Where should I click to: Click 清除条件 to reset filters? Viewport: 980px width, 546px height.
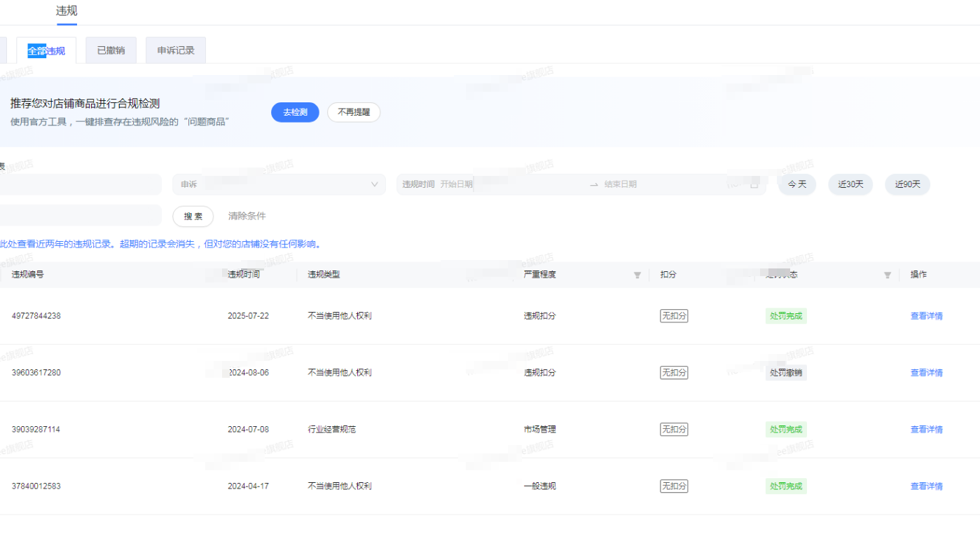coord(247,216)
